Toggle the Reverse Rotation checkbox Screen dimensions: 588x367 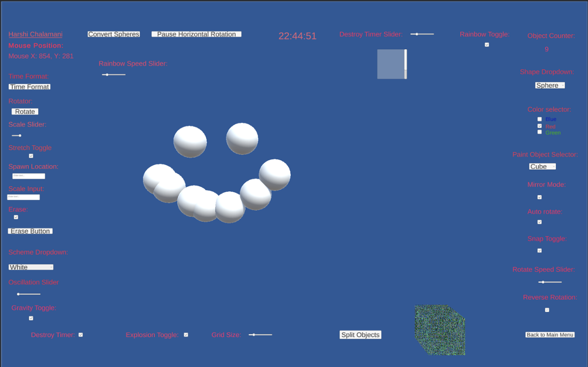tap(547, 310)
